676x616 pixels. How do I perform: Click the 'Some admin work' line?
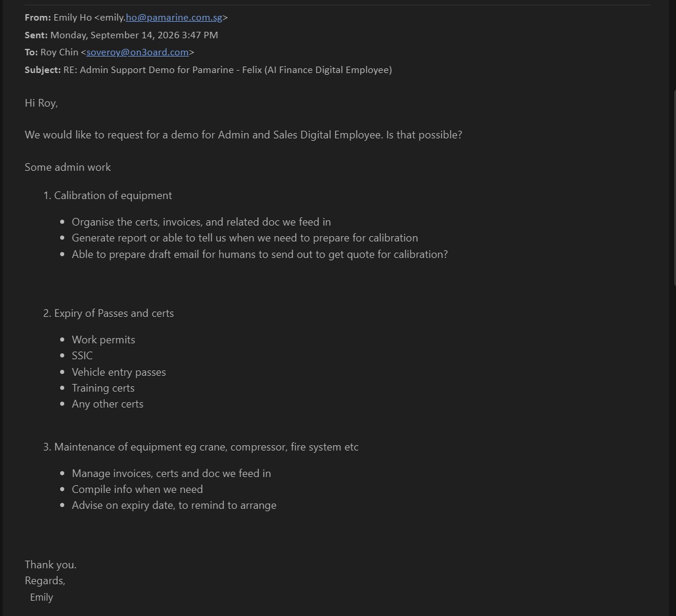click(x=68, y=167)
